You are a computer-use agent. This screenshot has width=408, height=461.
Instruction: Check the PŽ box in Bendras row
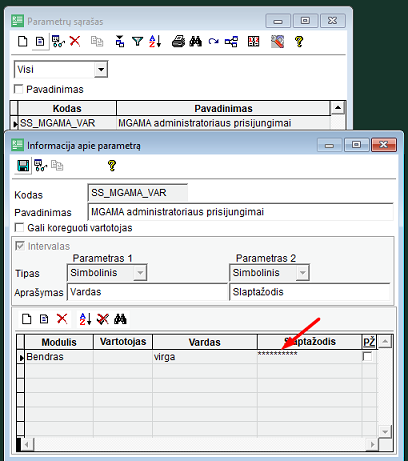pyautogui.click(x=367, y=356)
